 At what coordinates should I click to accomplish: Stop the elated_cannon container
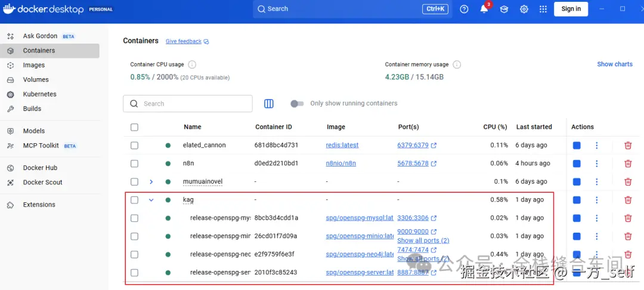coord(577,146)
